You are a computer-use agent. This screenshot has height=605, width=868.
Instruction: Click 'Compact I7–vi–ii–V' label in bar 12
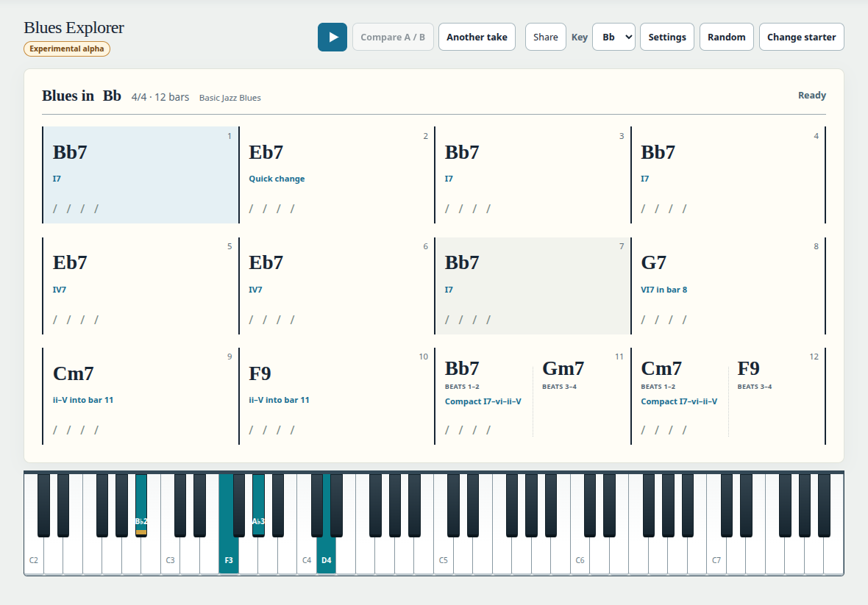(x=679, y=401)
